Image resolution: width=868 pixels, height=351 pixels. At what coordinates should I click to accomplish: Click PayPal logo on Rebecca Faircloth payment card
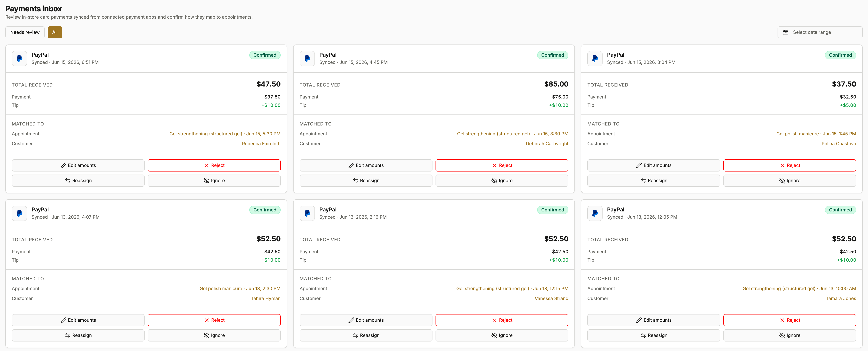(x=20, y=59)
